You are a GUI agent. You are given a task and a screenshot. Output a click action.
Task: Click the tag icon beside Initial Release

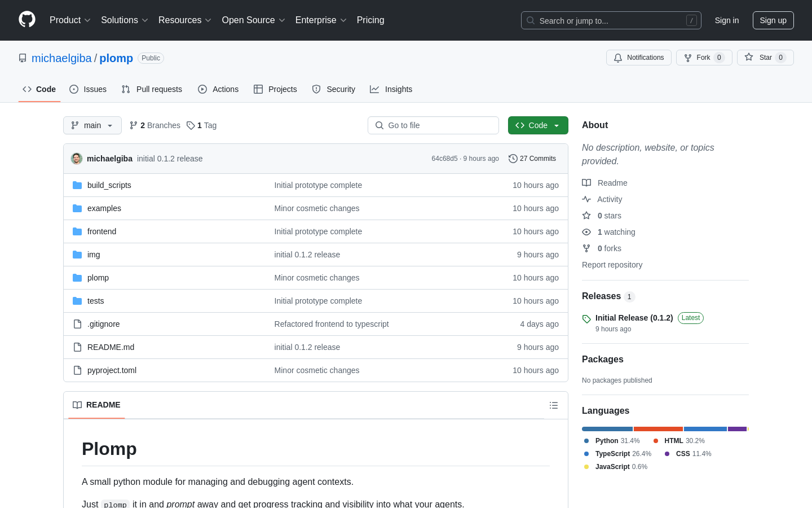(x=586, y=319)
